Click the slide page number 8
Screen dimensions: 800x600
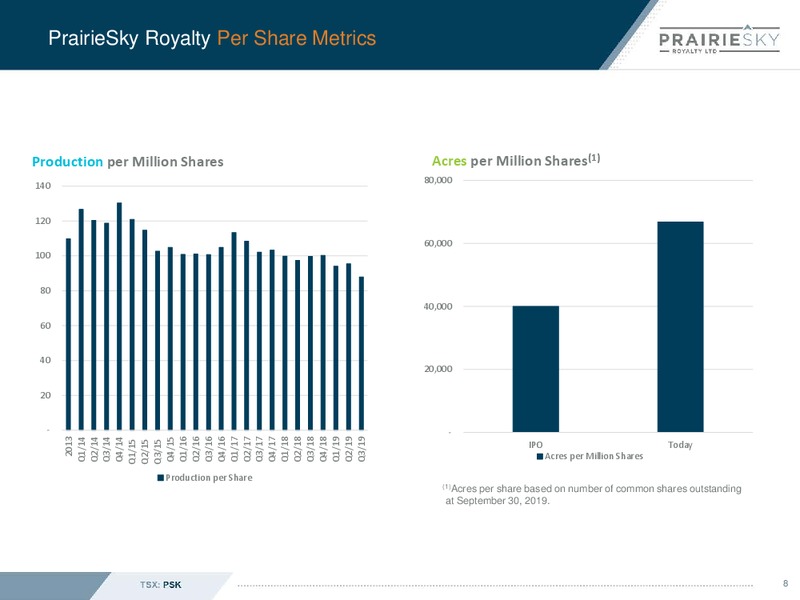786,584
